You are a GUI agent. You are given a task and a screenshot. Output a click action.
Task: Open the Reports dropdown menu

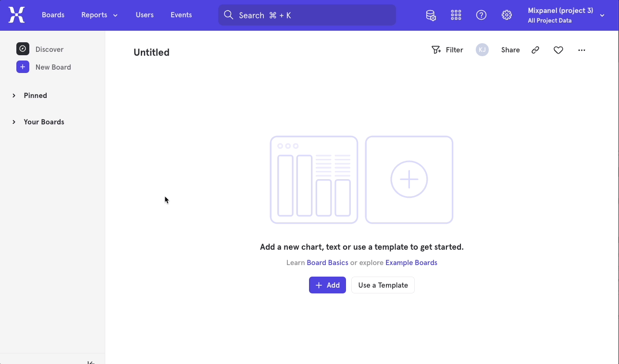tap(99, 15)
